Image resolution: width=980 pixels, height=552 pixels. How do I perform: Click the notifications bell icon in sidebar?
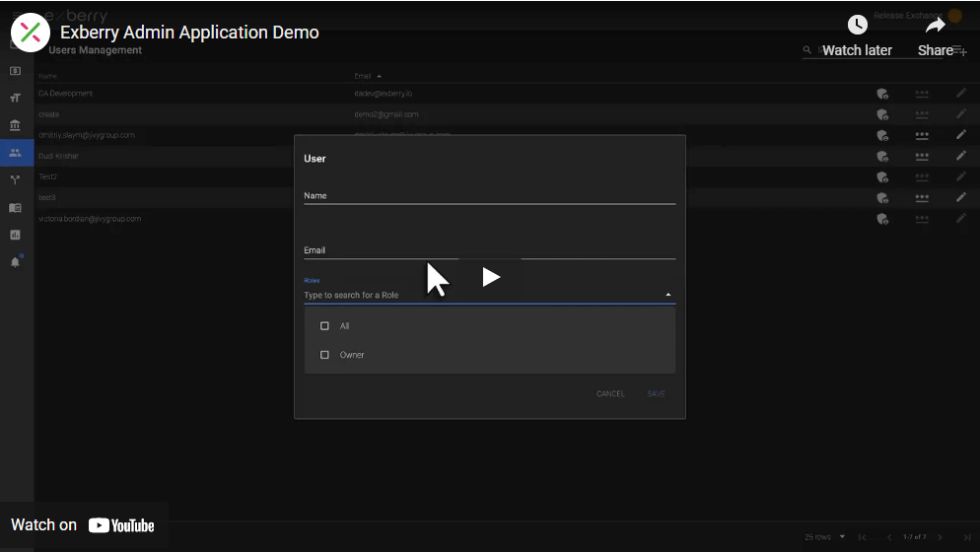15,262
